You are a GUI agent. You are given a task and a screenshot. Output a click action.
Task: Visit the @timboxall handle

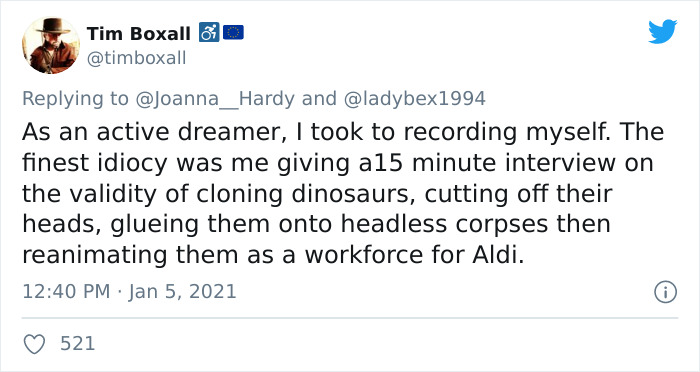point(137,58)
